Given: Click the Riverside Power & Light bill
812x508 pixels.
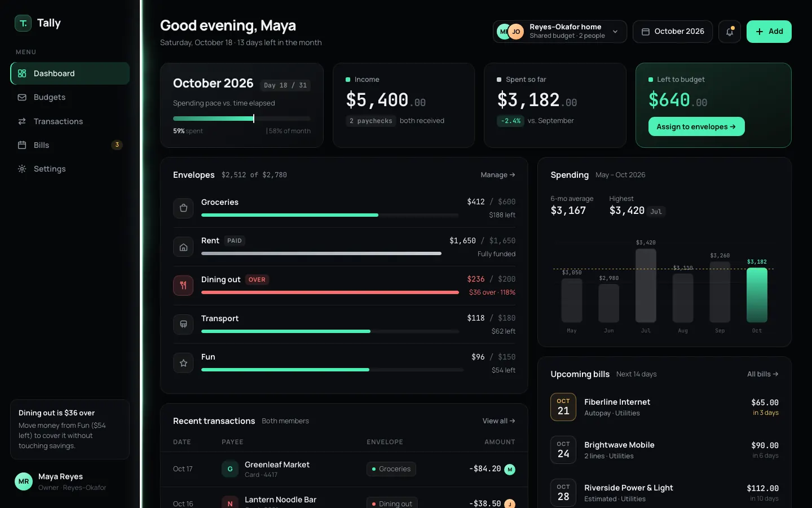Looking at the screenshot, I should (x=629, y=488).
